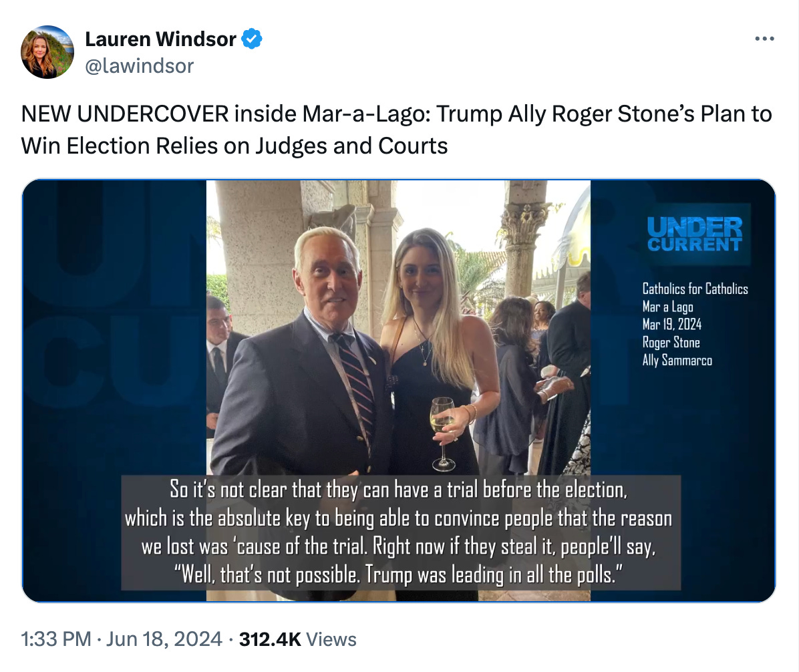The width and height of the screenshot is (799, 672).
Task: Click the wine glass in the photo
Action: pos(442,433)
